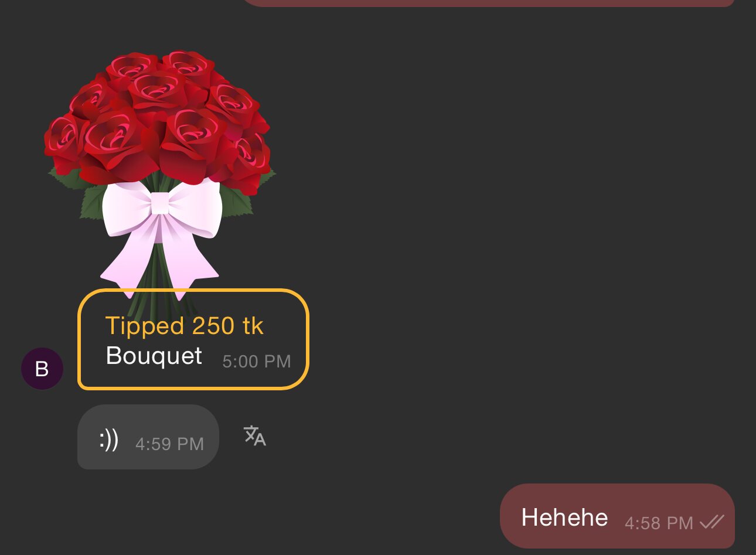Click the 4:59 PM timestamp
The height and width of the screenshot is (555, 756).
tap(170, 444)
